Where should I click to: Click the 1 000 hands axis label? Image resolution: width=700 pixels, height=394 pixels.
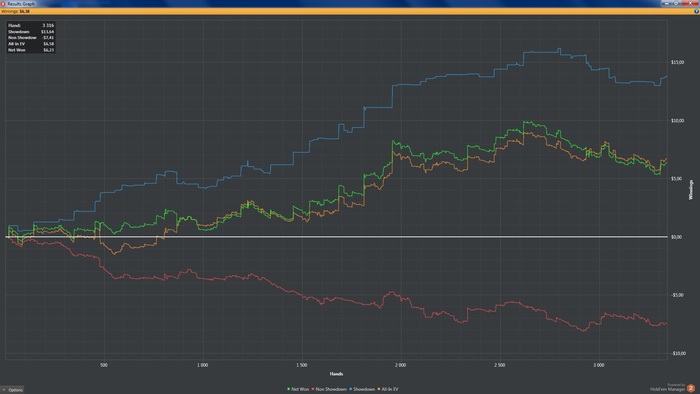tap(202, 365)
